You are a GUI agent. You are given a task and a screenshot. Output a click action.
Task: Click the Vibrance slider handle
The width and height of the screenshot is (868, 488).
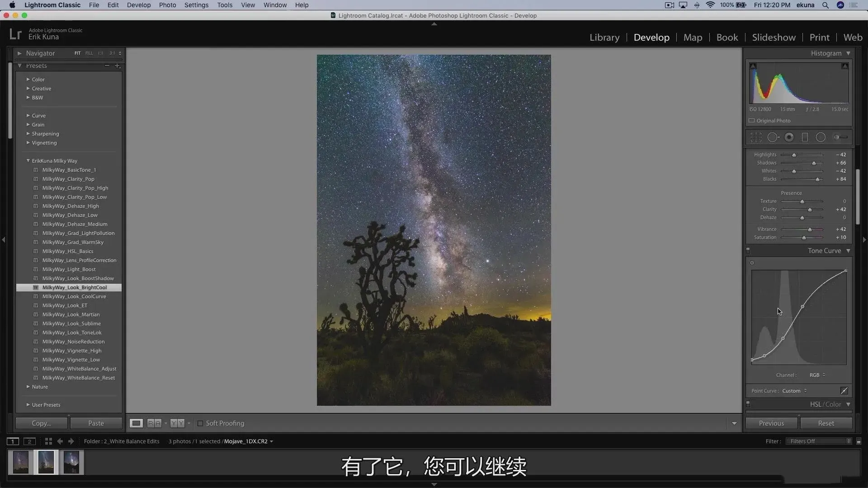tap(810, 230)
